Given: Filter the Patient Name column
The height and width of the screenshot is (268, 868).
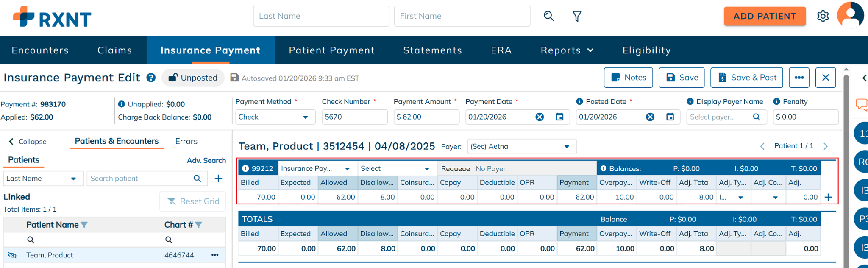Looking at the screenshot, I should [x=84, y=225].
